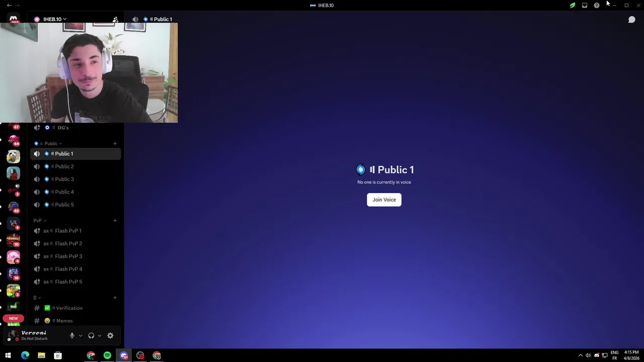This screenshot has width=644, height=362.
Task: Select the Flash PvP 4 voice channel
Action: pyautogui.click(x=75, y=269)
